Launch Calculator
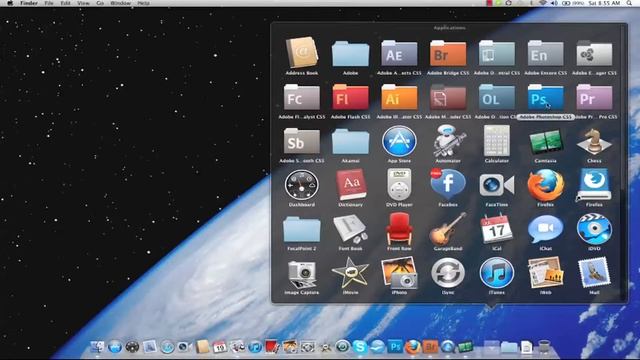This screenshot has width=640, height=360. coord(497,141)
